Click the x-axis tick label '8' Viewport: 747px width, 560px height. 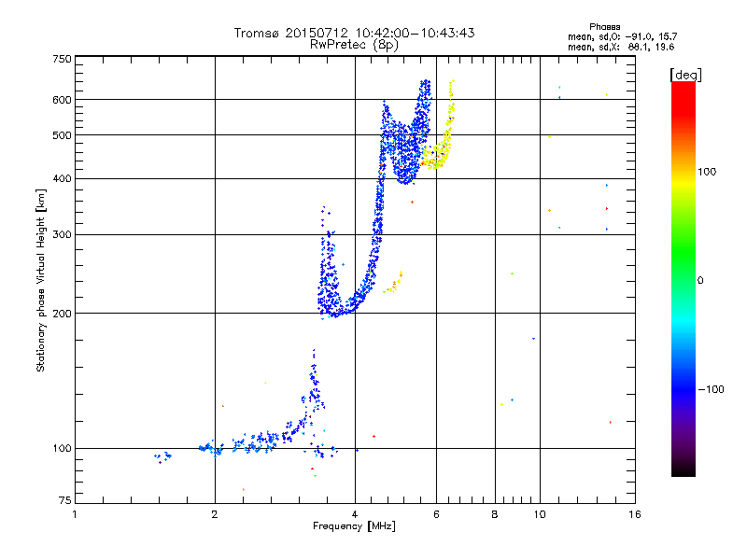coord(495,514)
